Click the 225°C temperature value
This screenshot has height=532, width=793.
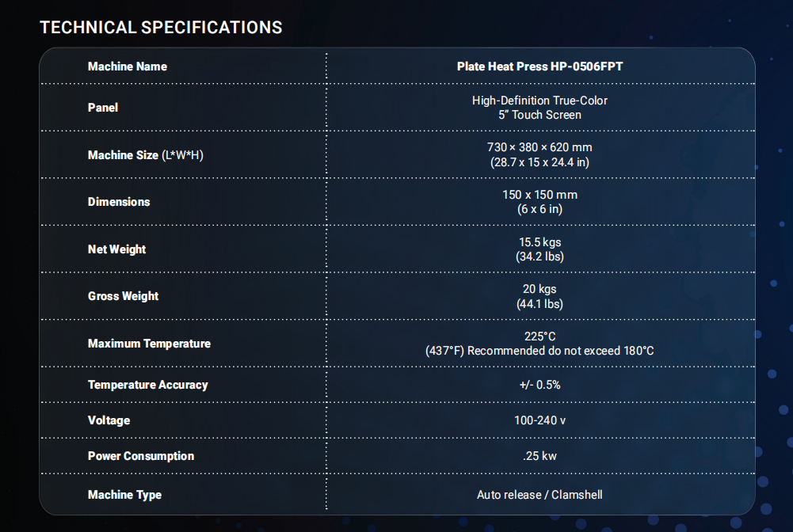539,336
